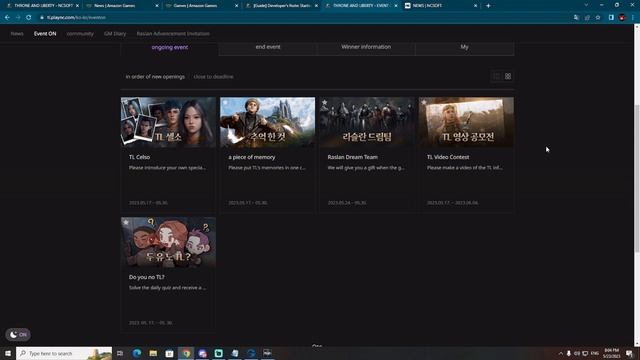Open 'a piece of memory' event thumbnail
640x360 pixels.
267,122
